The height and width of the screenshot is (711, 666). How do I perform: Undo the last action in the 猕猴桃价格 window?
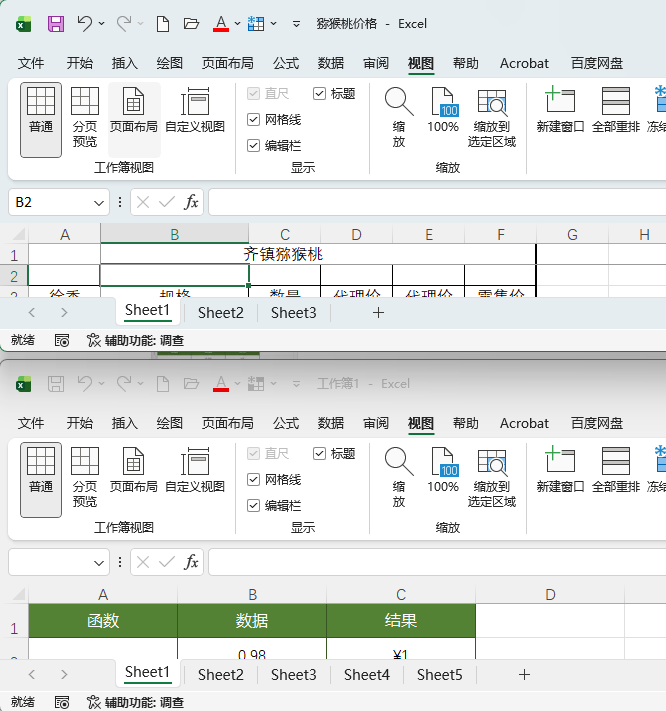point(84,24)
